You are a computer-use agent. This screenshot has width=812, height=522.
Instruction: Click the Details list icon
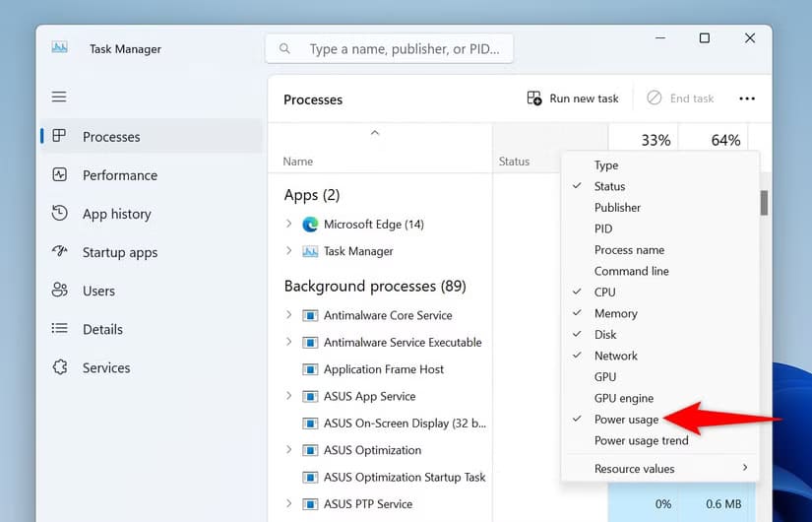click(x=60, y=329)
